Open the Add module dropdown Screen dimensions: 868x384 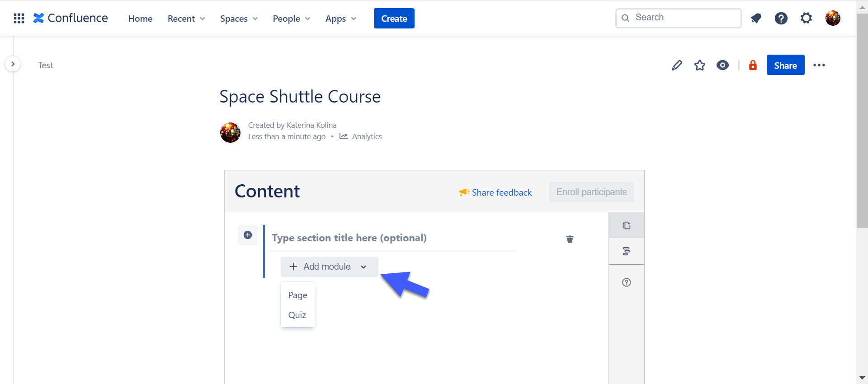[329, 267]
